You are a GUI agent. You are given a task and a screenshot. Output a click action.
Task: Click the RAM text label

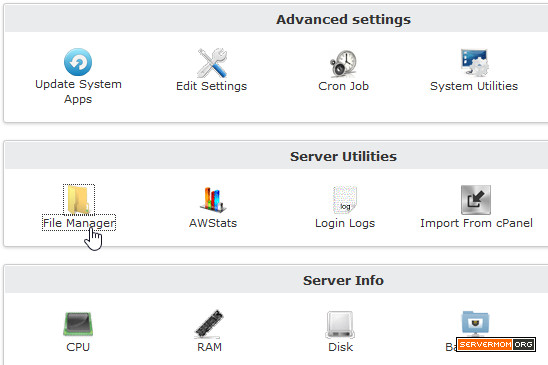click(209, 347)
